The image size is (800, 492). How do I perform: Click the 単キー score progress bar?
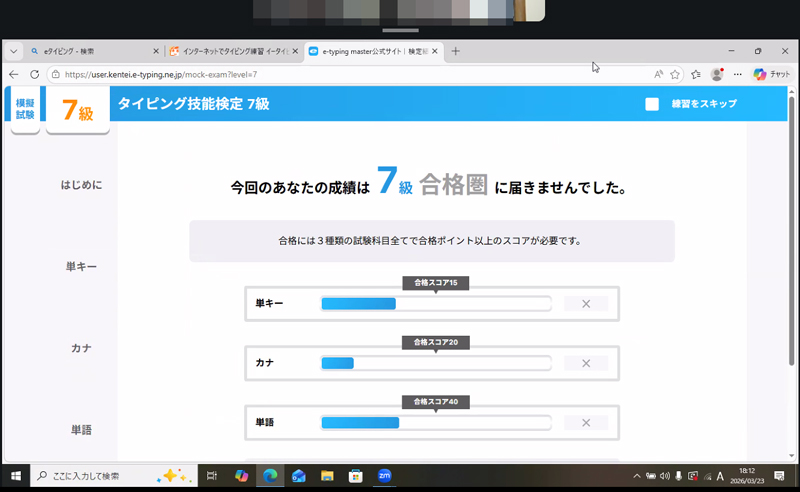coord(435,304)
